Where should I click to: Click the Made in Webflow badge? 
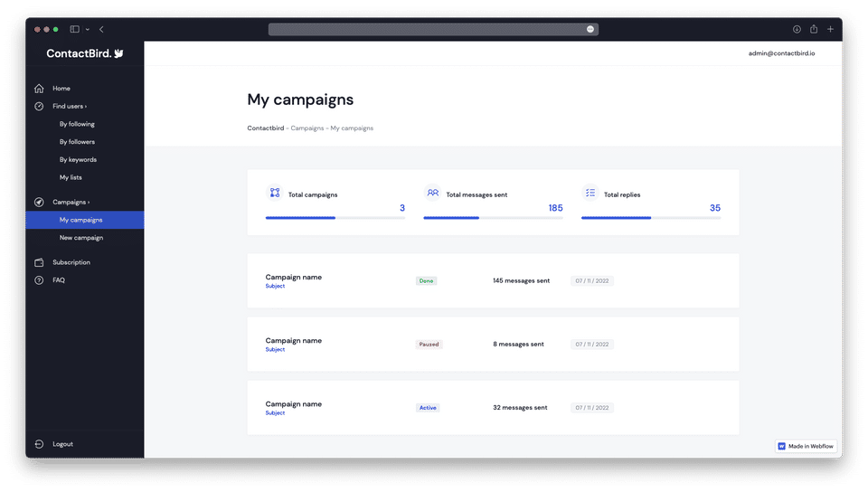806,446
